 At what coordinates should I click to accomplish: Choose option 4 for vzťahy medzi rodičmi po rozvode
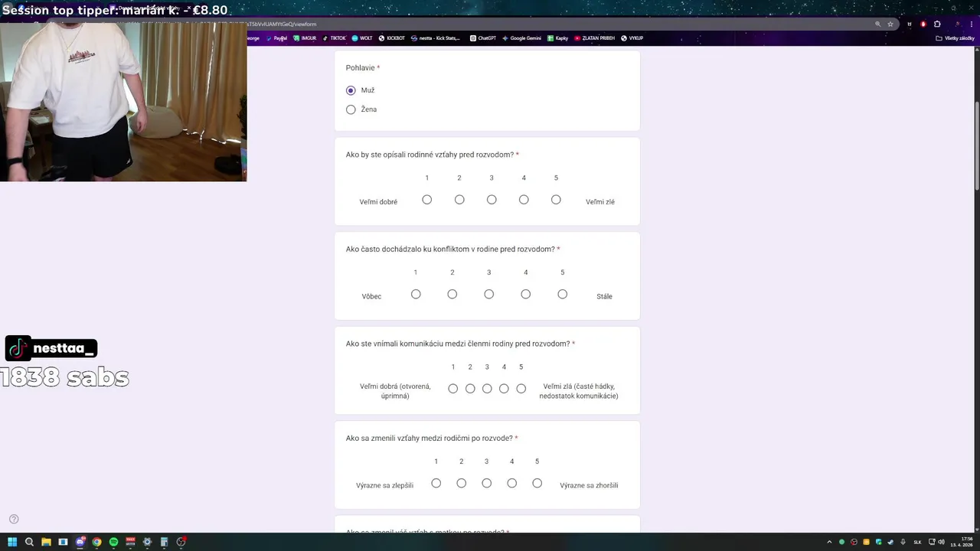(x=512, y=483)
